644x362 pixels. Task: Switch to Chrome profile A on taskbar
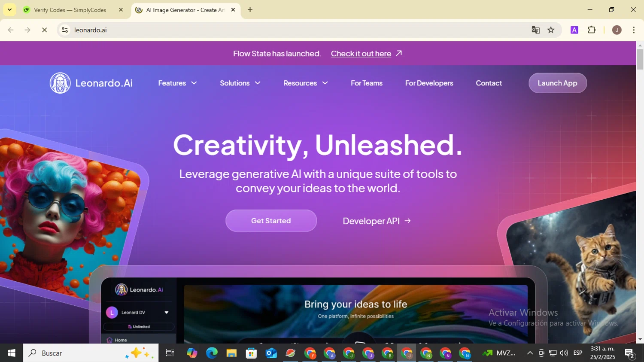point(329,353)
